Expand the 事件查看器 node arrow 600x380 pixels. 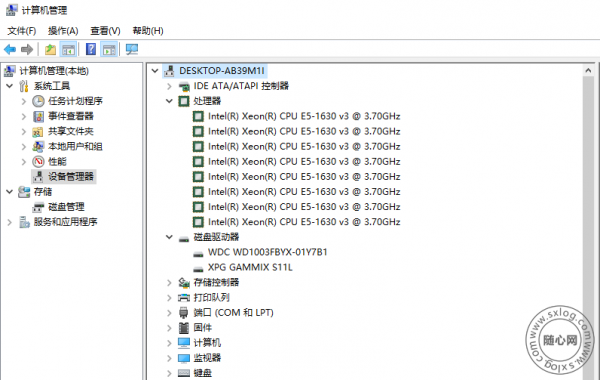[x=24, y=116]
